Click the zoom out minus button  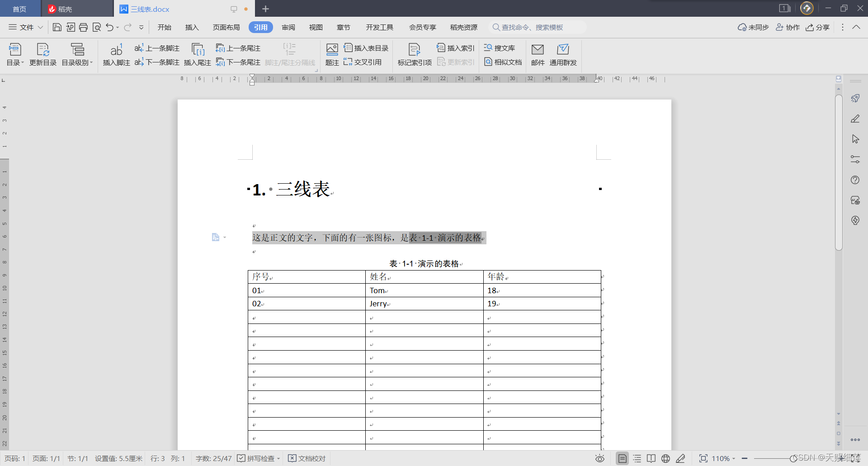745,458
